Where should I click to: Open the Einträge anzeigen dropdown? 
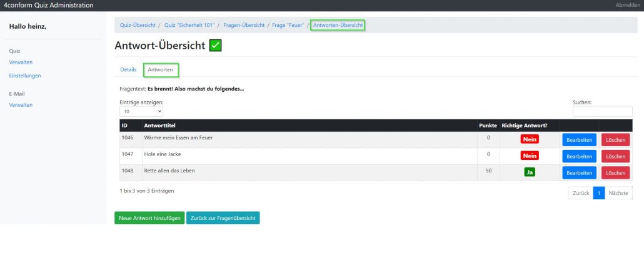point(141,111)
